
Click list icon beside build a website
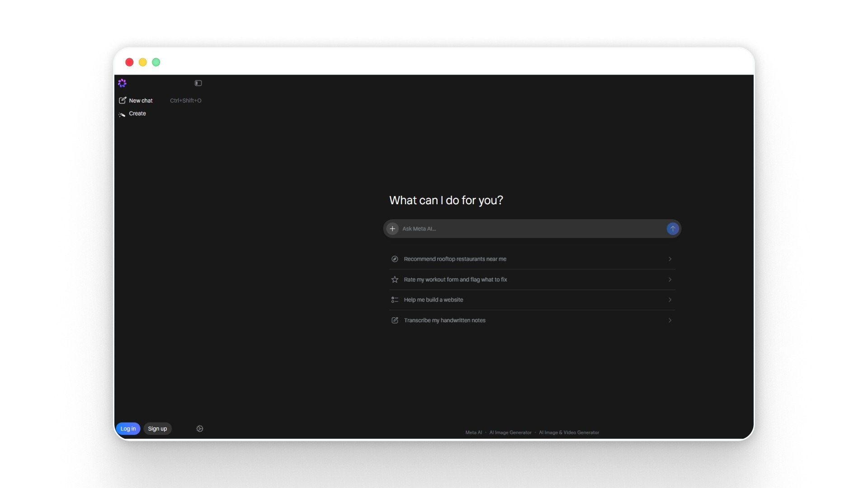pos(395,300)
